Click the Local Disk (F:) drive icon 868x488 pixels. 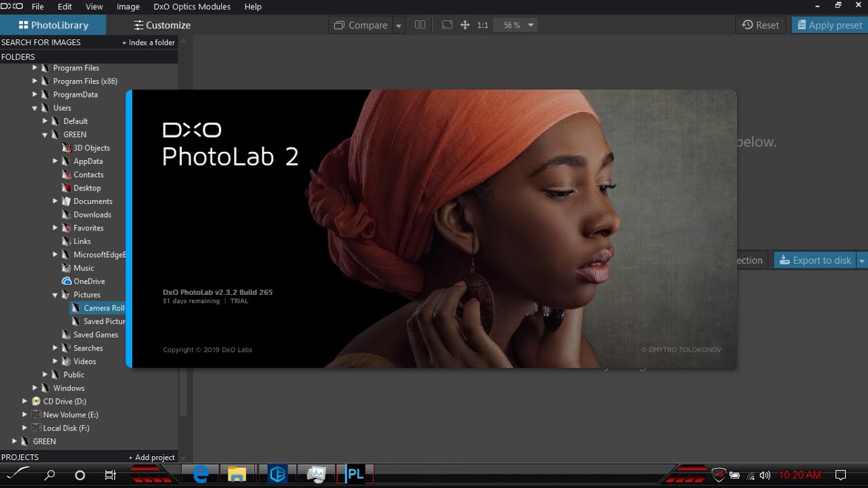(x=36, y=428)
